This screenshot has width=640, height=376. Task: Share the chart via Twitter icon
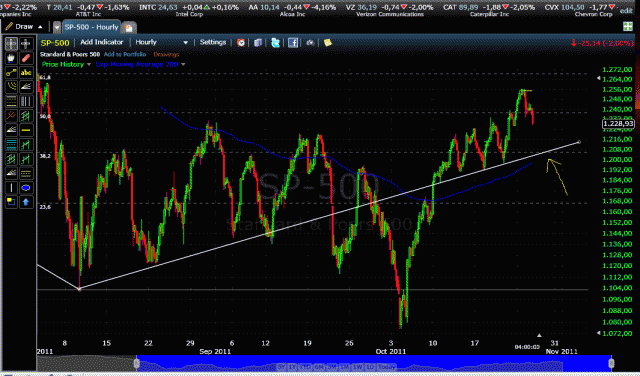[x=276, y=42]
